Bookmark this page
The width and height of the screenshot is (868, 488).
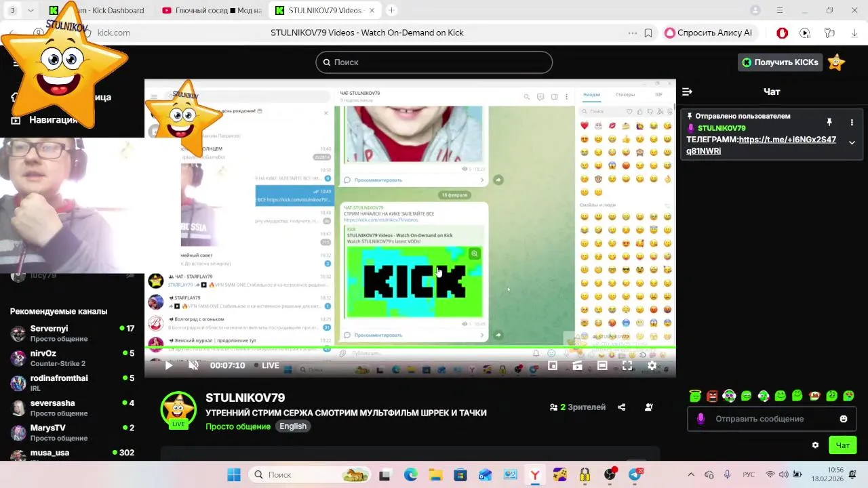tap(648, 33)
